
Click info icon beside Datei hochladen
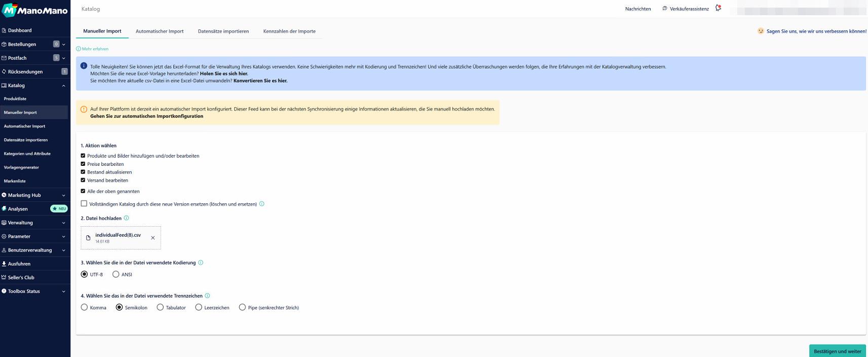(x=126, y=218)
